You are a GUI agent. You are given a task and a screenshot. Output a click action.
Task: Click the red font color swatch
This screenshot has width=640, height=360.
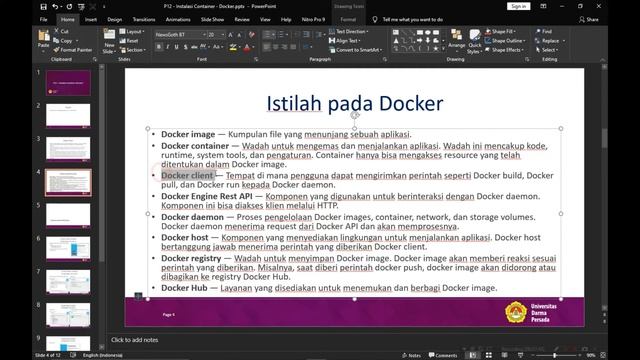click(x=247, y=47)
